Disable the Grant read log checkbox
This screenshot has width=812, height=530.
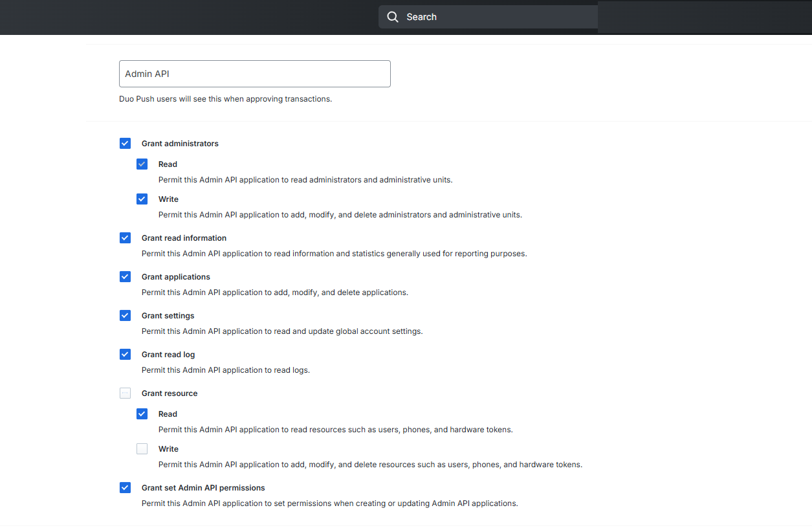click(x=126, y=355)
